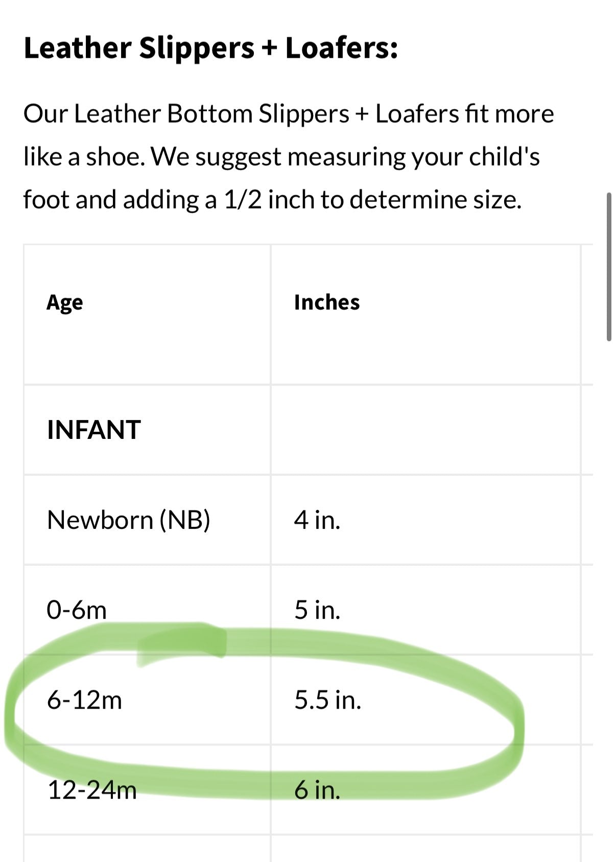Click the "4 in." measurement cell
The height and width of the screenshot is (862, 616).
tap(317, 520)
